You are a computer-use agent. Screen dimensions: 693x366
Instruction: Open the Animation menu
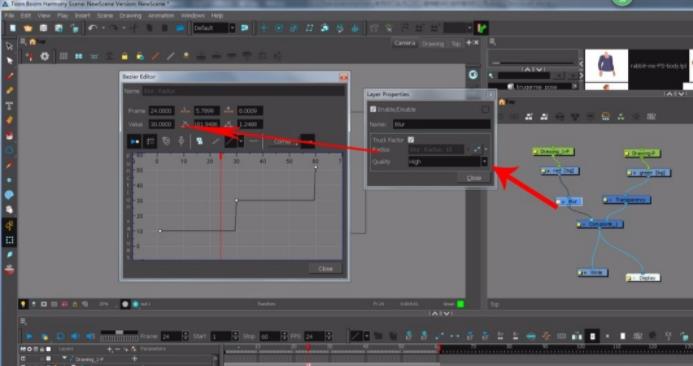point(161,15)
